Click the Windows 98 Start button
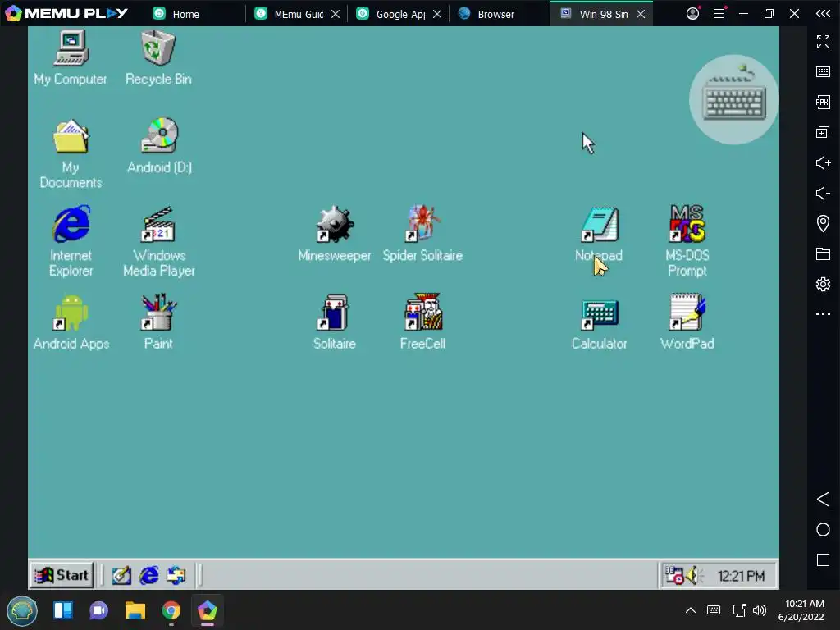The image size is (840, 630). pos(62,575)
